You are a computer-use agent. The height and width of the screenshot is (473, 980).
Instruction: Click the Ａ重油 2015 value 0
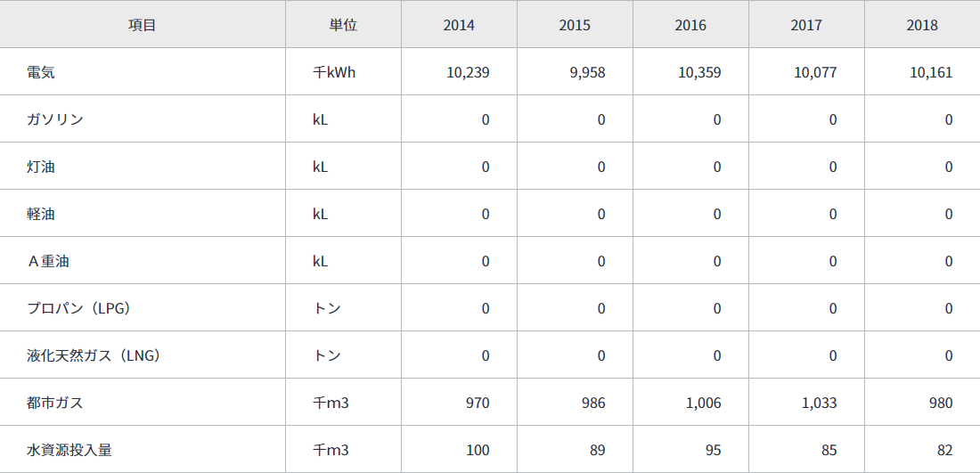point(601,261)
